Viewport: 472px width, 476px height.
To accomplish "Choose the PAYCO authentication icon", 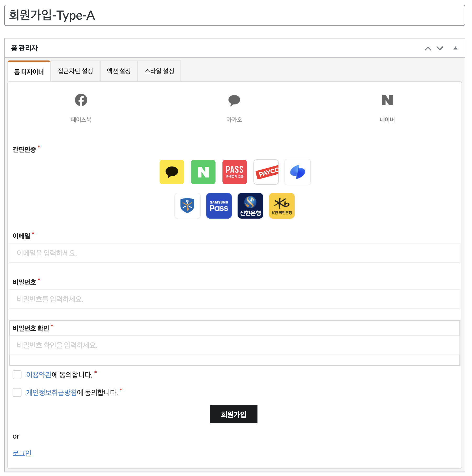I will (266, 172).
